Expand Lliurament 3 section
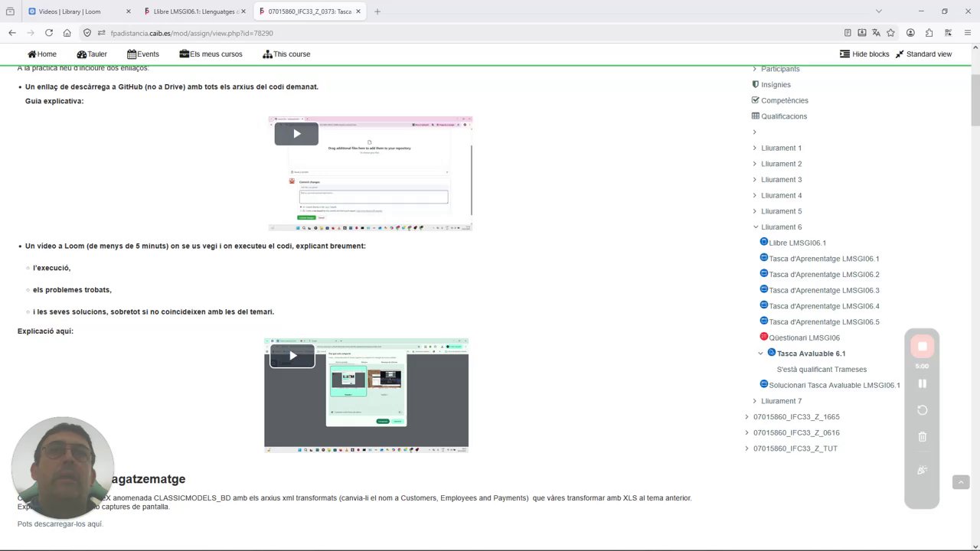 pyautogui.click(x=755, y=180)
